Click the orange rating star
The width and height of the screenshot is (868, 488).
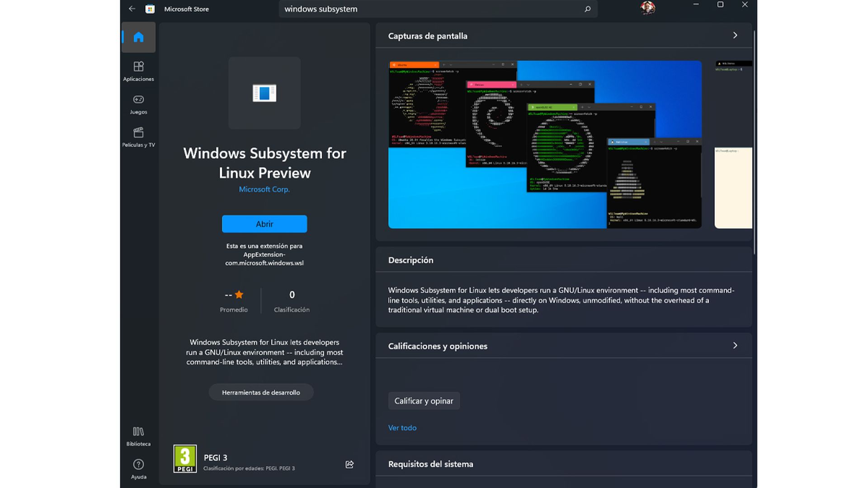[239, 295]
